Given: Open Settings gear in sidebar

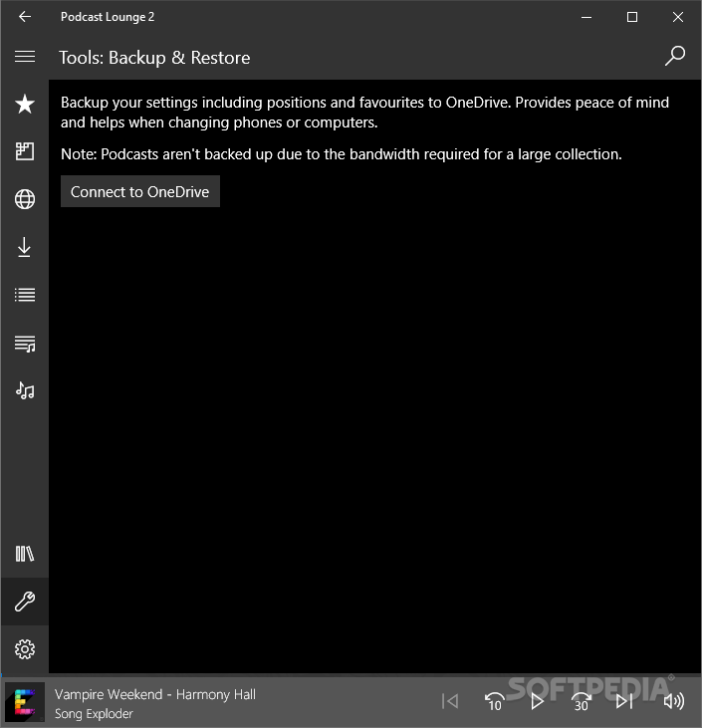Looking at the screenshot, I should tap(25, 649).
